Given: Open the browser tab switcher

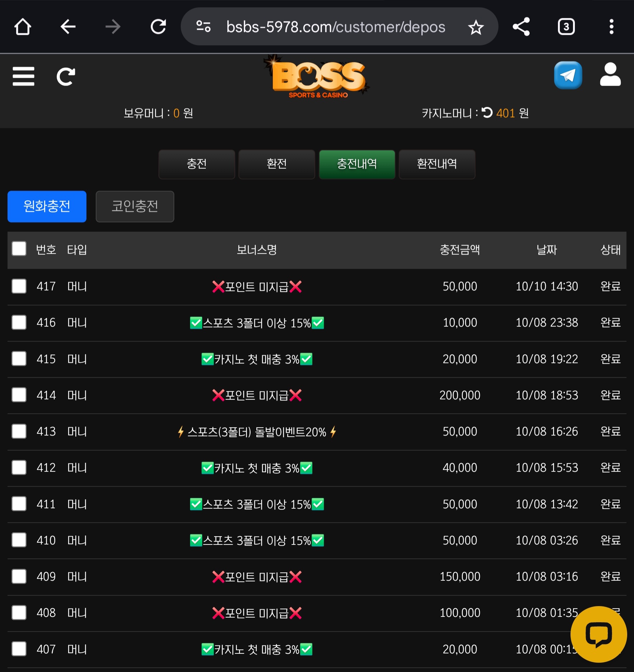Looking at the screenshot, I should point(566,27).
